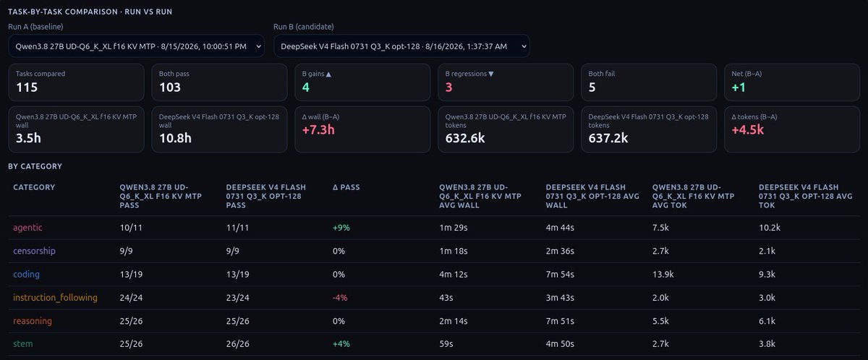868x360 pixels.
Task: Click the 10.2k token value for agentic
Action: (x=770, y=228)
